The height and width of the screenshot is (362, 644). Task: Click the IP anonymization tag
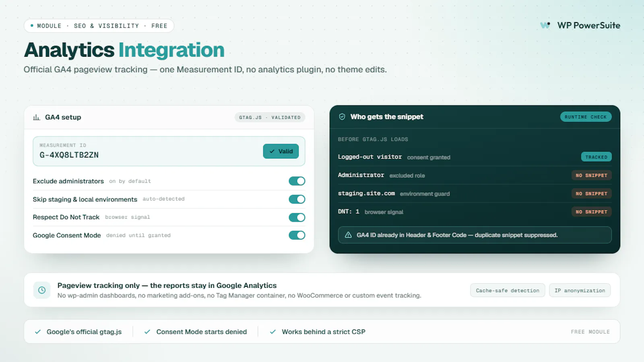click(580, 290)
